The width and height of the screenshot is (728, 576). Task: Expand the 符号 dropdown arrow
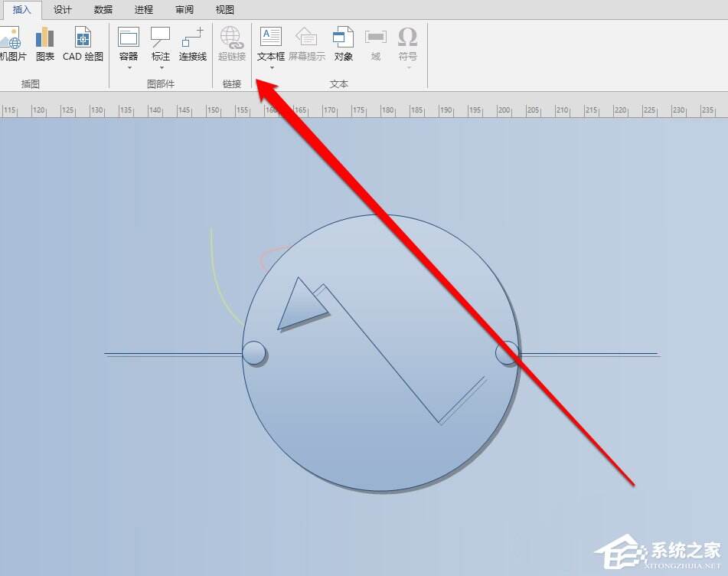click(x=409, y=68)
